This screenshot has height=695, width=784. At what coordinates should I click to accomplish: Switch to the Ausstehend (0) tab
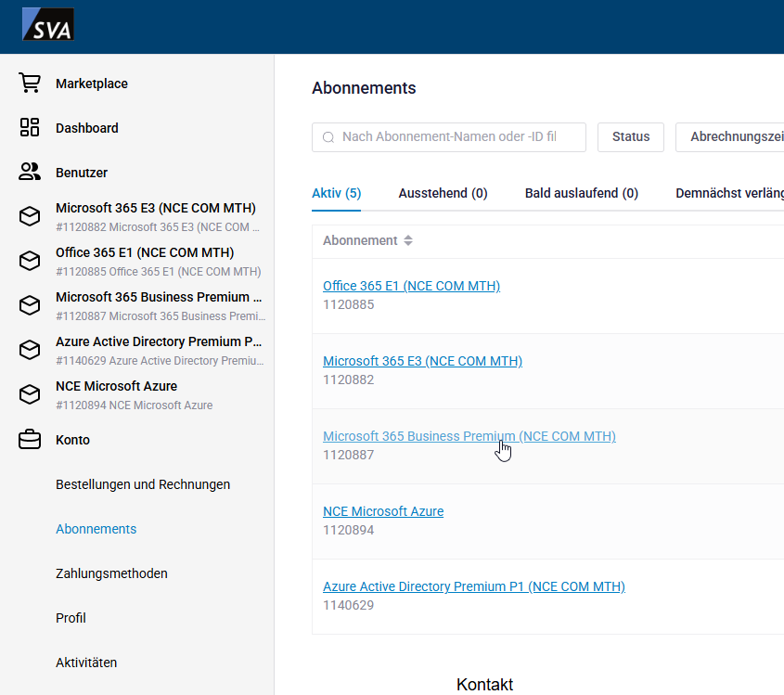(443, 194)
